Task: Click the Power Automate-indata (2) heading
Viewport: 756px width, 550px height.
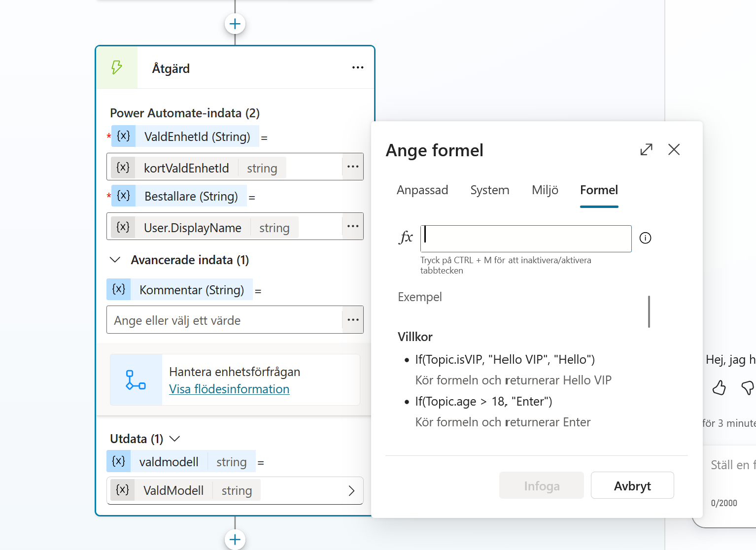Action: [185, 113]
